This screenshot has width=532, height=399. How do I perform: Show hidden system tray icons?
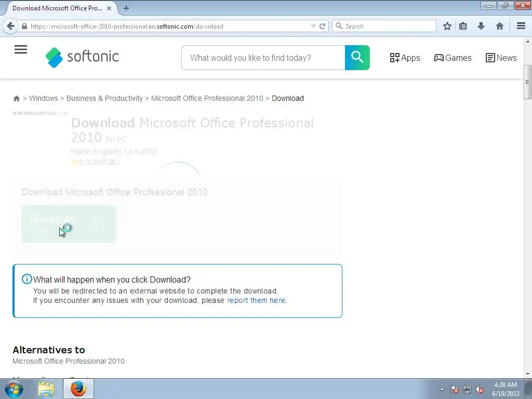click(442, 389)
